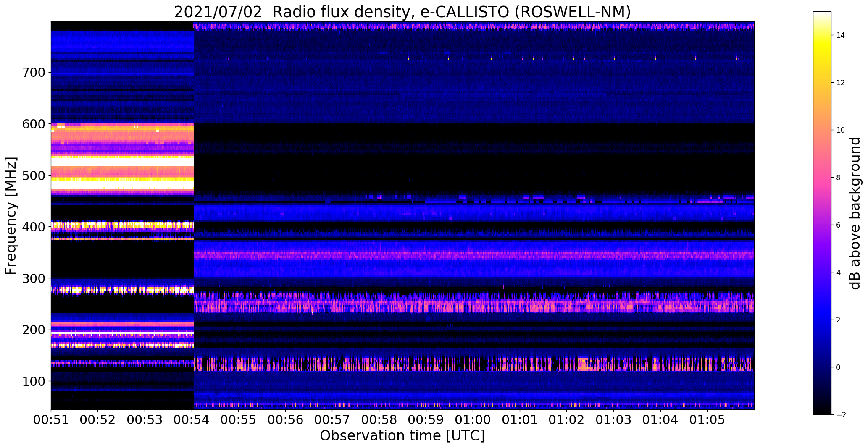Image resolution: width=868 pixels, height=448 pixels.
Task: Click the 01:05 time tick label
Action: (x=708, y=419)
